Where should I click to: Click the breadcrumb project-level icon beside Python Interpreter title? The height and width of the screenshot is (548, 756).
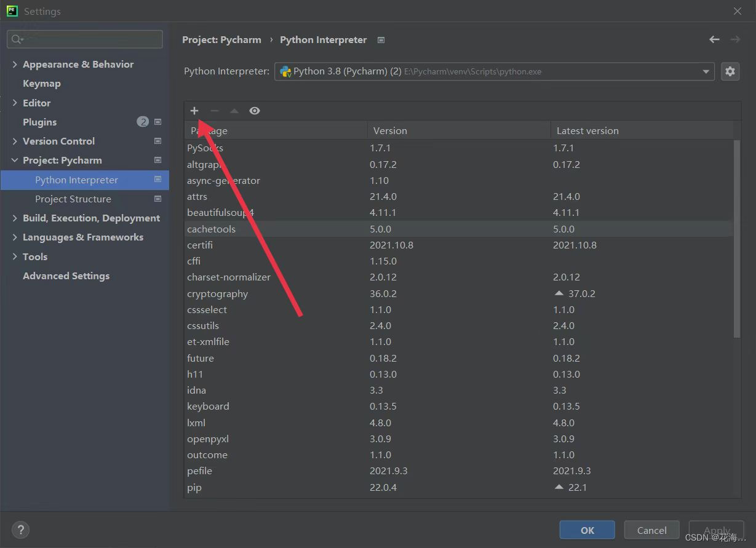(381, 40)
